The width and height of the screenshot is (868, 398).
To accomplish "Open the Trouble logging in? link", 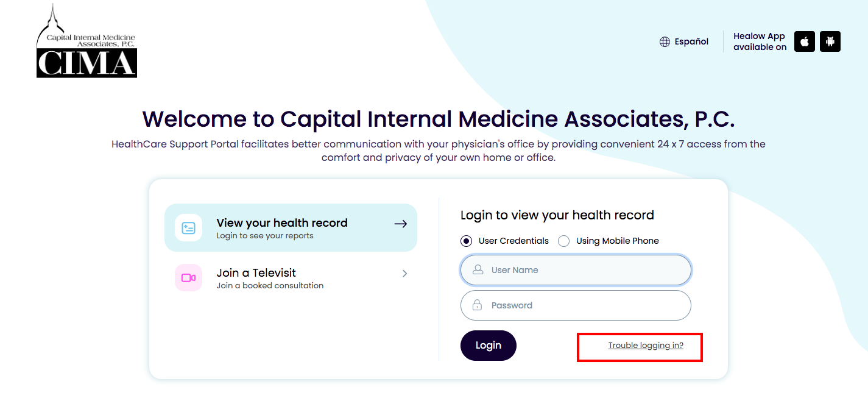I will 646,346.
